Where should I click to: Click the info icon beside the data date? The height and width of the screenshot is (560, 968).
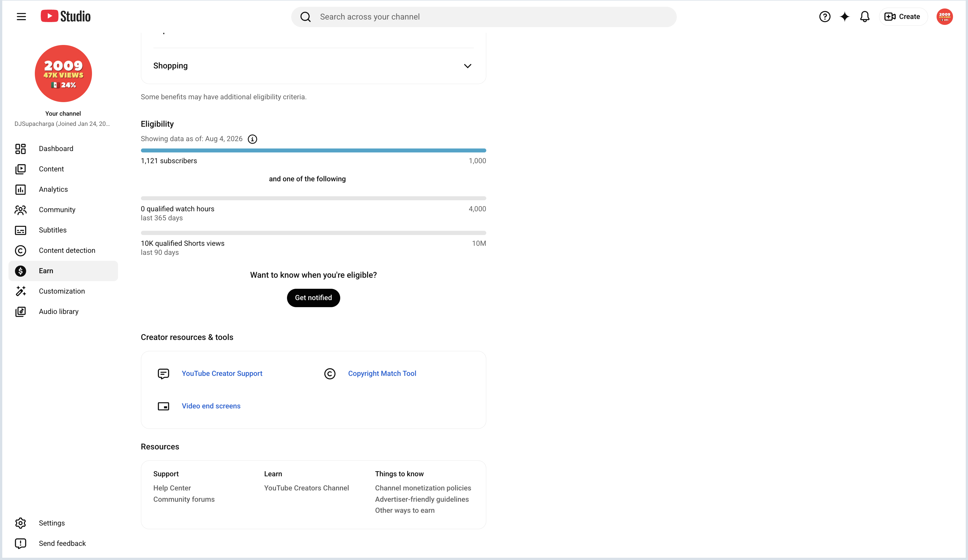pos(252,139)
